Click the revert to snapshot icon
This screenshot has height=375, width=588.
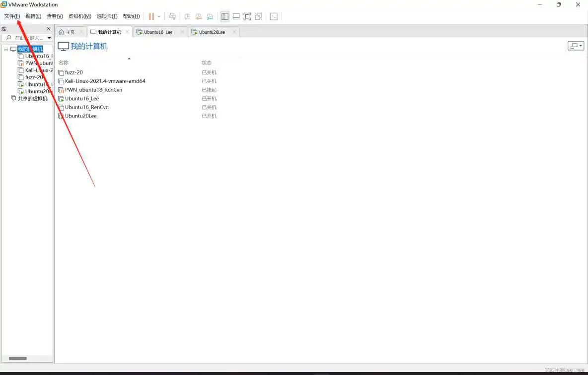click(199, 16)
